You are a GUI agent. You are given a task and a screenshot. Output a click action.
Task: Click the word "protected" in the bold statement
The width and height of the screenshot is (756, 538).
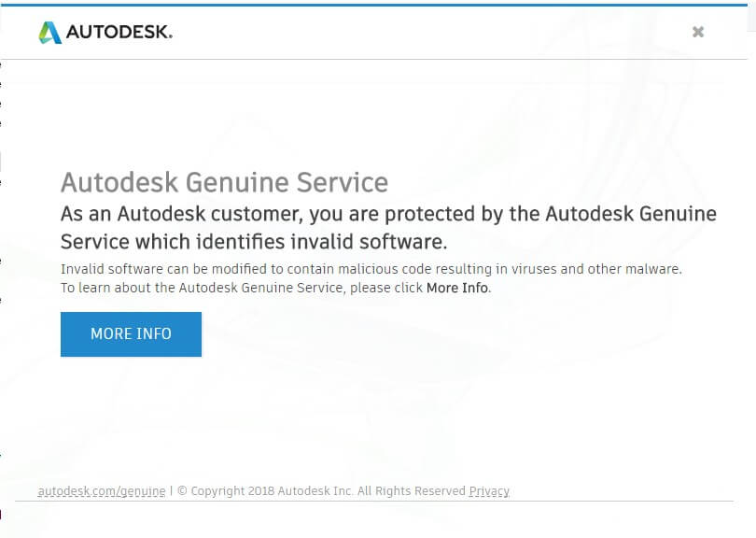(x=428, y=214)
